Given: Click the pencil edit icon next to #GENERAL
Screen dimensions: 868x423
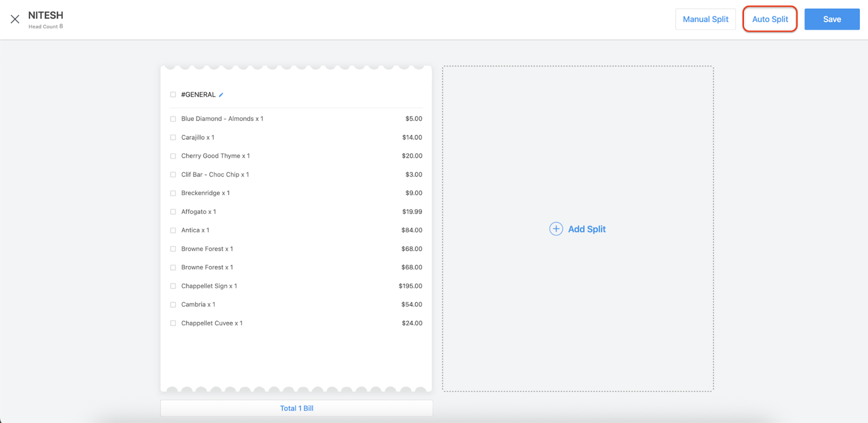Looking at the screenshot, I should point(221,95).
